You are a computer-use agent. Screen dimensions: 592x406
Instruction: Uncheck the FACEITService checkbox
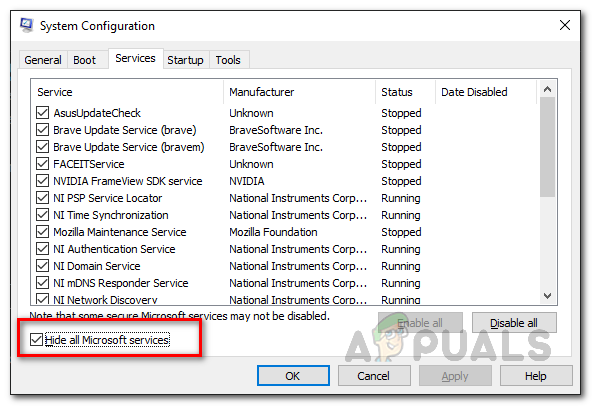point(42,164)
